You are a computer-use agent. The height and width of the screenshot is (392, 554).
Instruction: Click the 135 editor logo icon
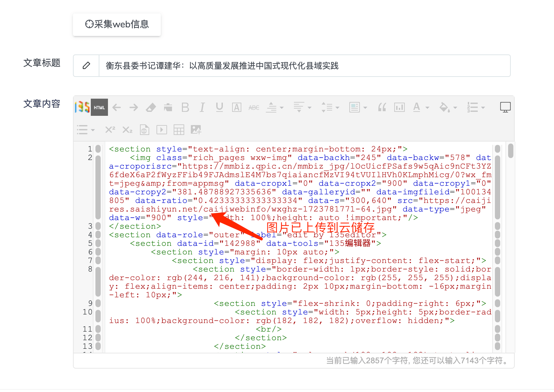pos(82,107)
